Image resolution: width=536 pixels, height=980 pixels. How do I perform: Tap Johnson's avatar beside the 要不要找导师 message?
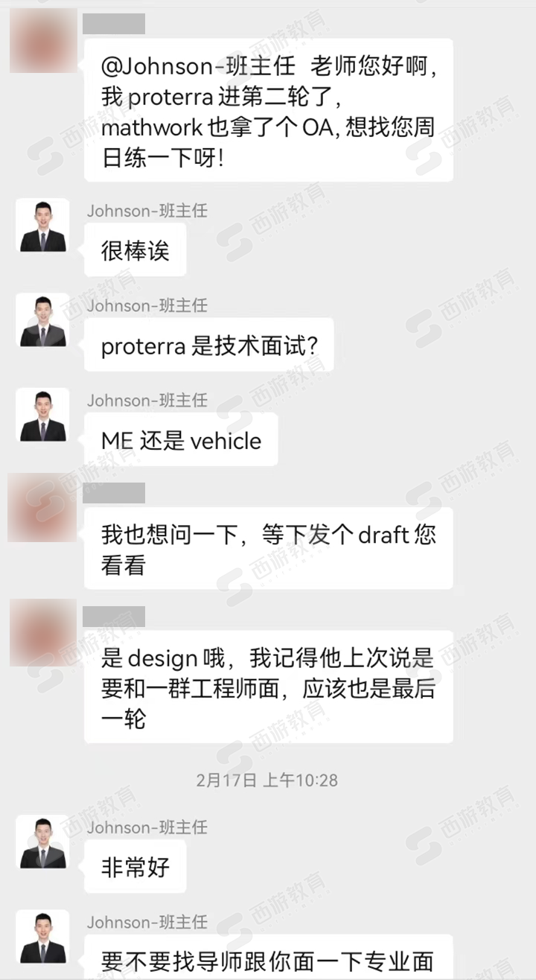tap(42, 937)
